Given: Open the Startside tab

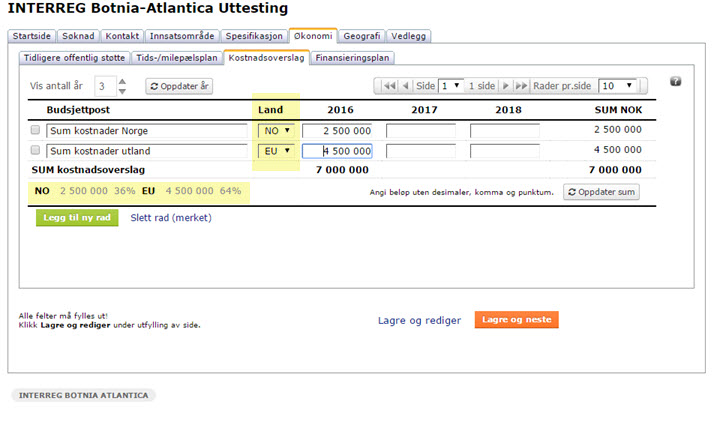Looking at the screenshot, I should 32,36.
